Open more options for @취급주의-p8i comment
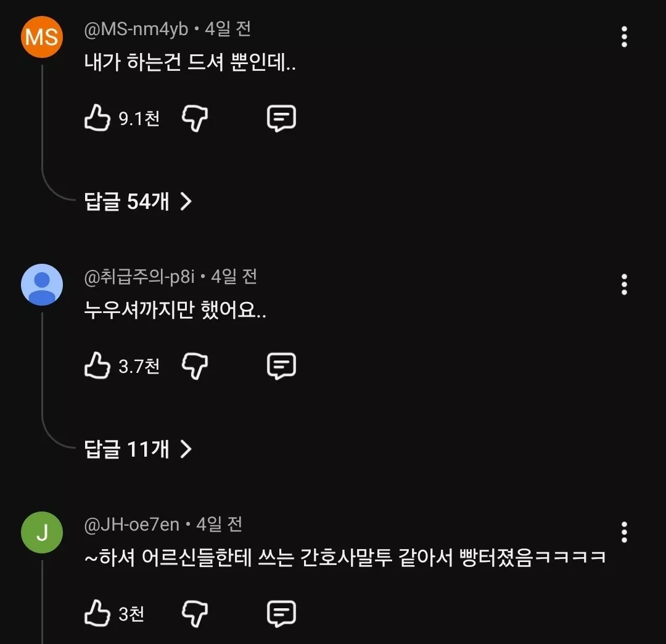This screenshot has height=644, width=666. point(624,285)
